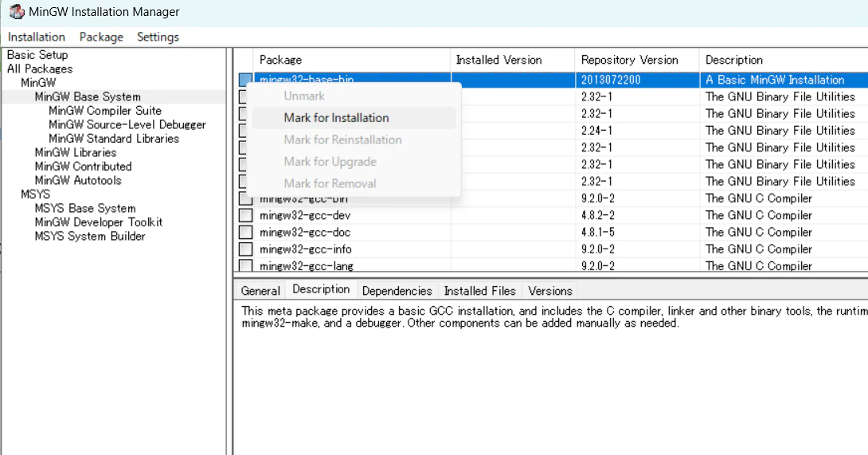Choose MinGW Developer Toolkit under MSYS

99,222
